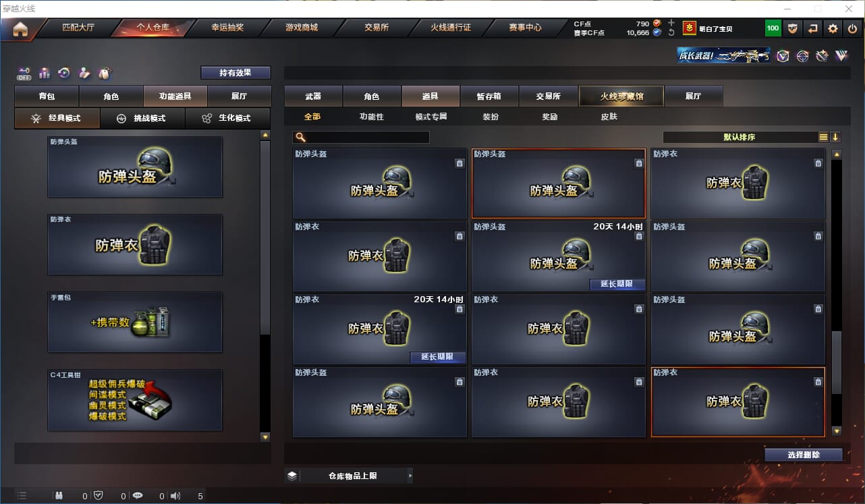Click the inventory grid vertical scrollbar handle
This screenshot has width=865, height=504.
pyautogui.click(x=837, y=362)
